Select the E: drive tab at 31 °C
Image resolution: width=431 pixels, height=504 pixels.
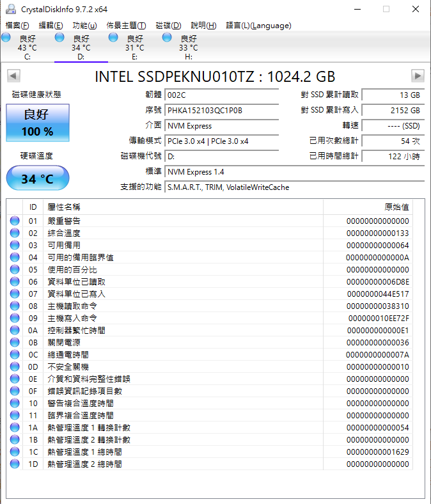click(135, 47)
